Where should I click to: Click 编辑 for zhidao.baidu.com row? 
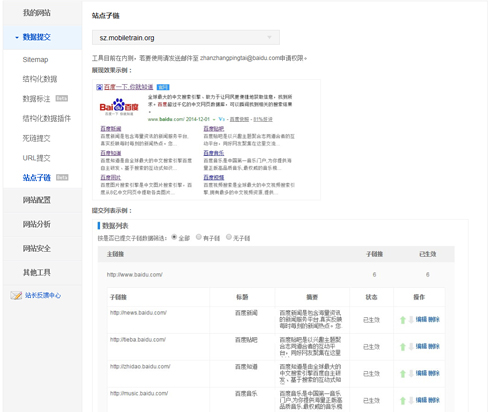coord(421,373)
